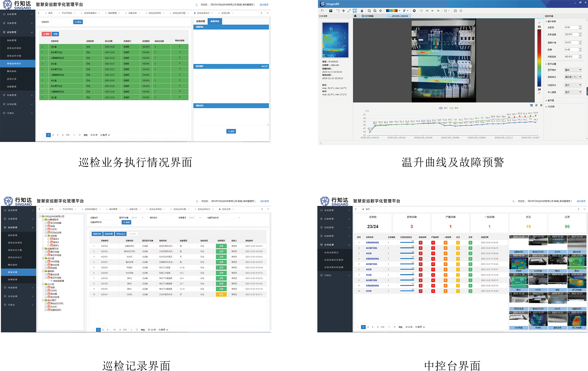Export the temperature curve chart in SingardIR
Image resolution: width=588 pixels, height=371 pixels.
(x=531, y=105)
